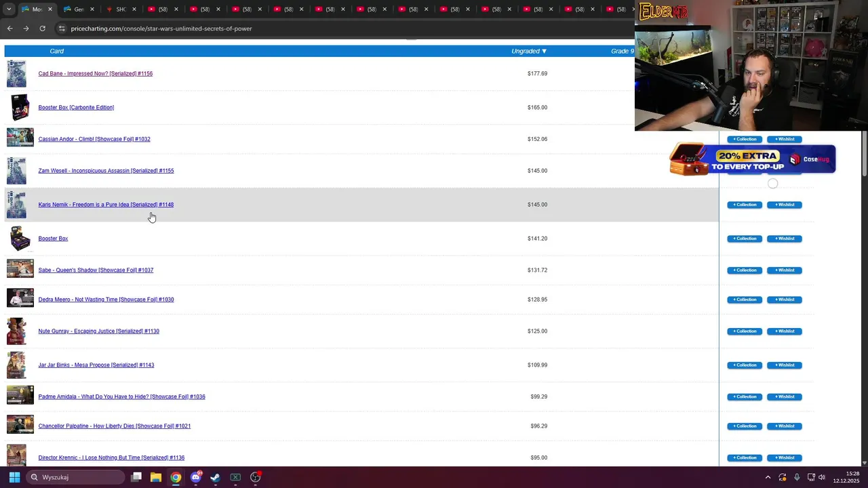Open site info icon in the address bar
The height and width of the screenshot is (488, 868).
(62, 28)
